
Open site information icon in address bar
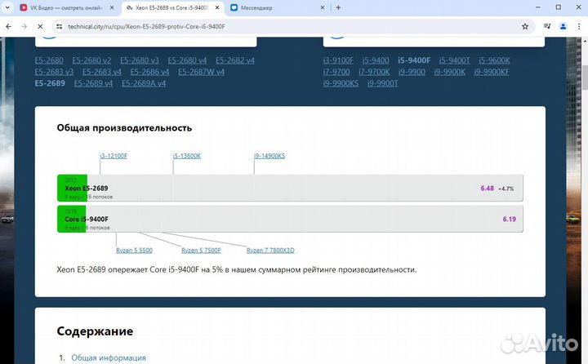click(x=60, y=27)
